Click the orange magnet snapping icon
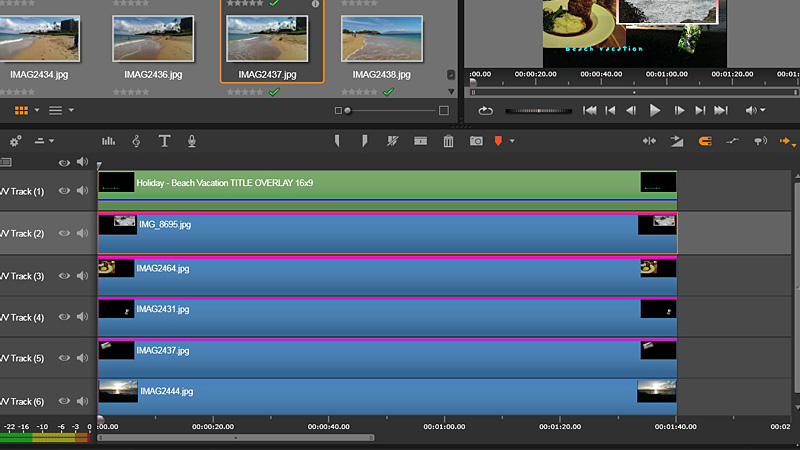Image resolution: width=800 pixels, height=450 pixels. pos(704,141)
